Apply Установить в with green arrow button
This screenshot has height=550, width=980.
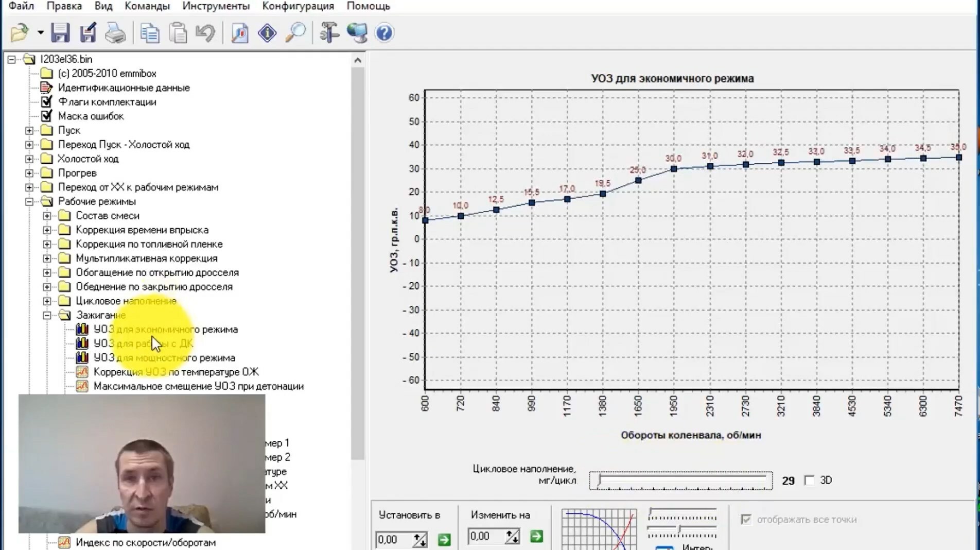tap(444, 540)
